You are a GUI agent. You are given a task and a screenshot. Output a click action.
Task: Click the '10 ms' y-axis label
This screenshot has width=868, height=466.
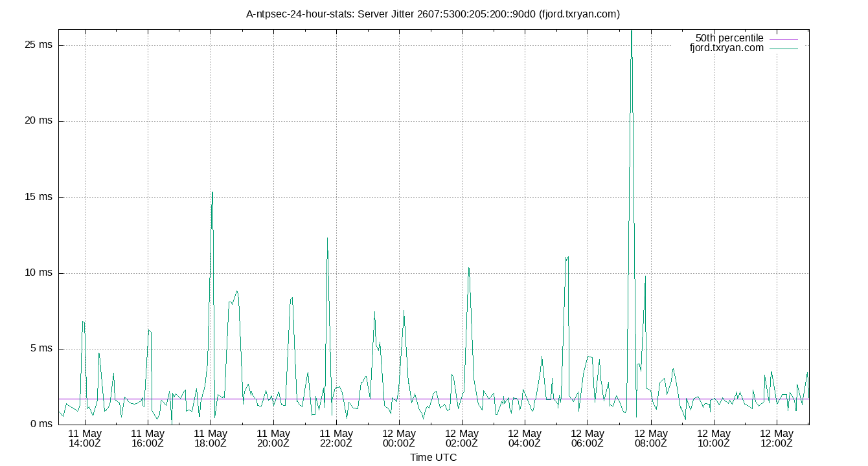(39, 273)
